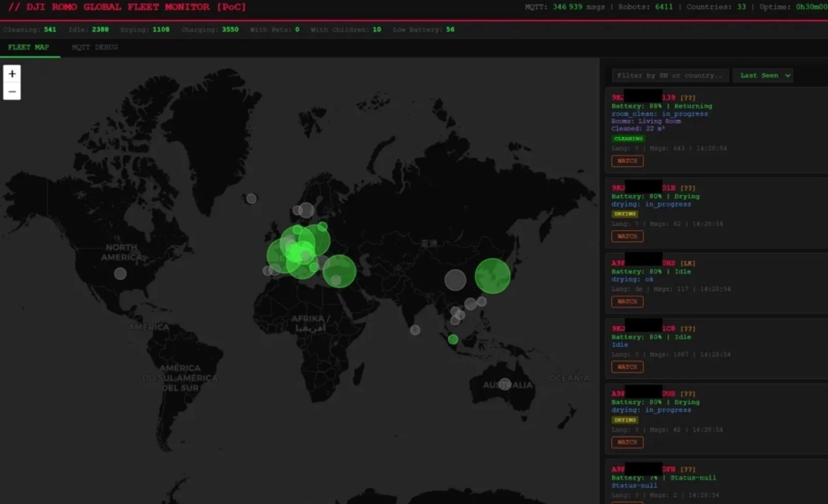Select the green marker over the eastern Mediterranean

[x=340, y=270]
